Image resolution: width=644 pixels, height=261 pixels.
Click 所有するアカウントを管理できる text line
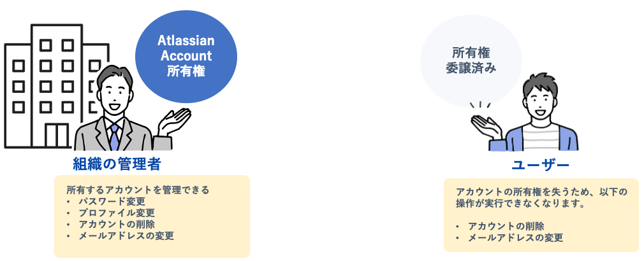(x=138, y=190)
